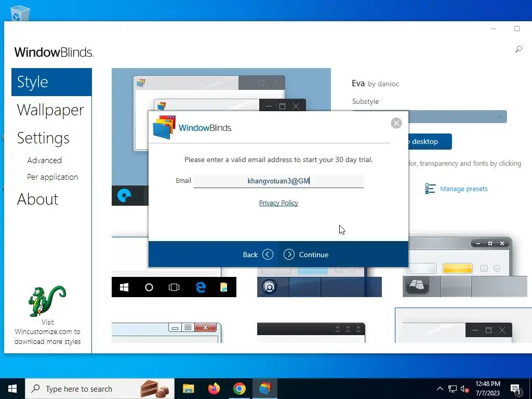Click the Back button in dialog
This screenshot has width=532, height=399.
click(x=258, y=255)
